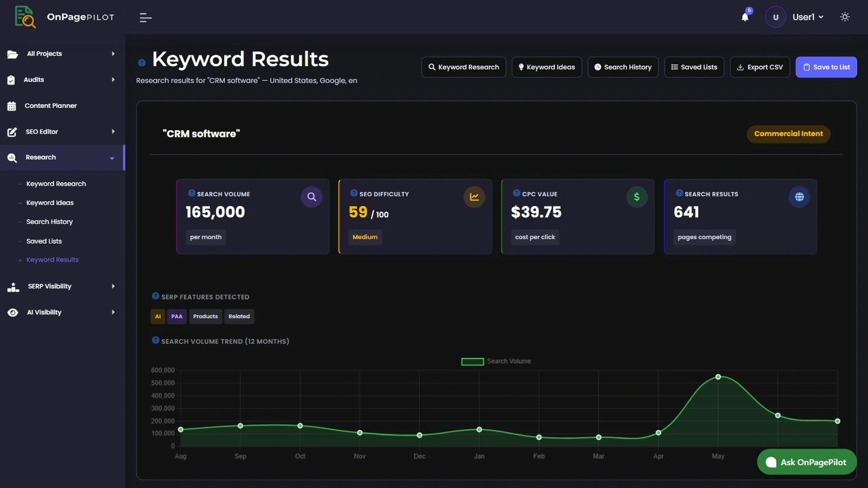The height and width of the screenshot is (488, 868).
Task: Click the SEO Difficulty help icon
Action: click(354, 193)
